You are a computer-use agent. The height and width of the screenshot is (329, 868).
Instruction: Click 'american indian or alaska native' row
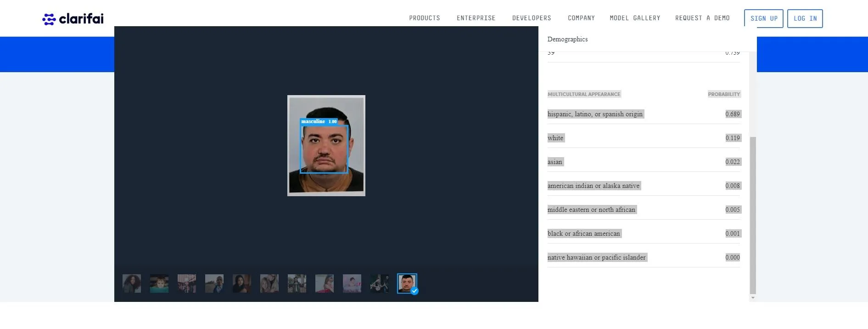(x=644, y=186)
